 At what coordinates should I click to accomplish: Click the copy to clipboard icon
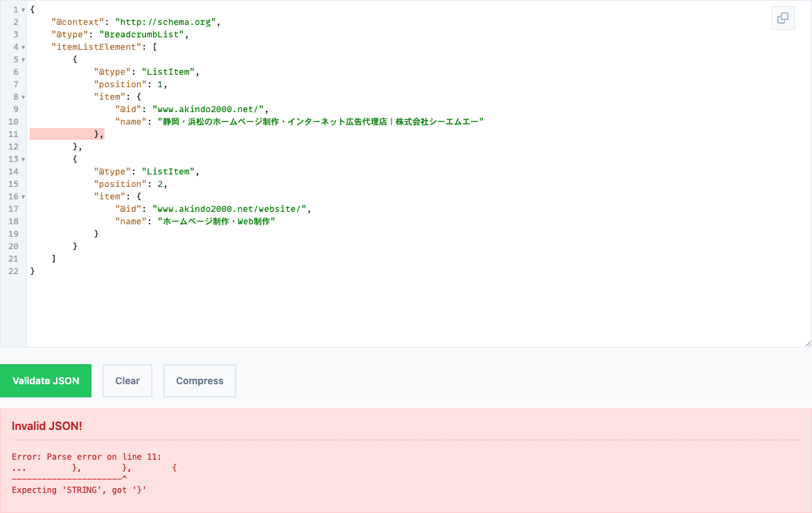coord(783,18)
